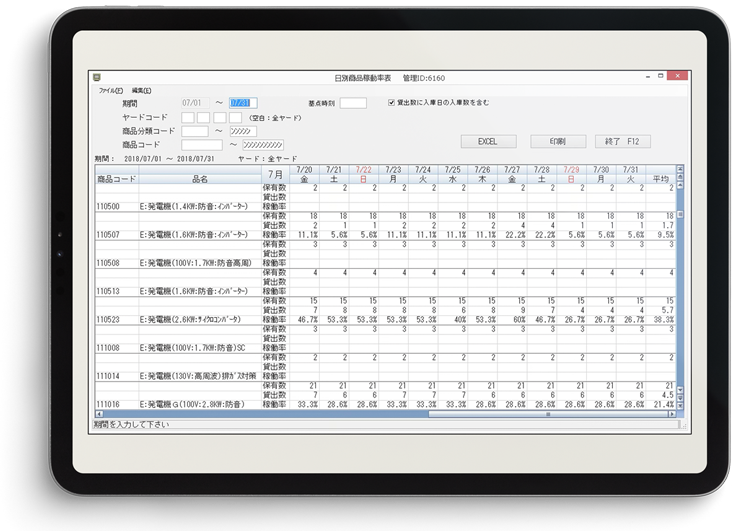Jump to the top with the vertical scrollbar's first button
This screenshot has width=734, height=531.
[680, 169]
